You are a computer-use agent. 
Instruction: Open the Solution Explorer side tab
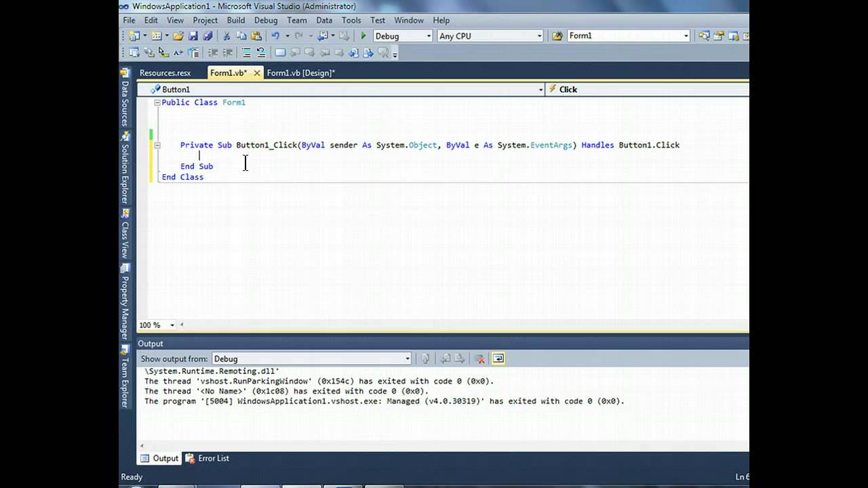point(125,169)
